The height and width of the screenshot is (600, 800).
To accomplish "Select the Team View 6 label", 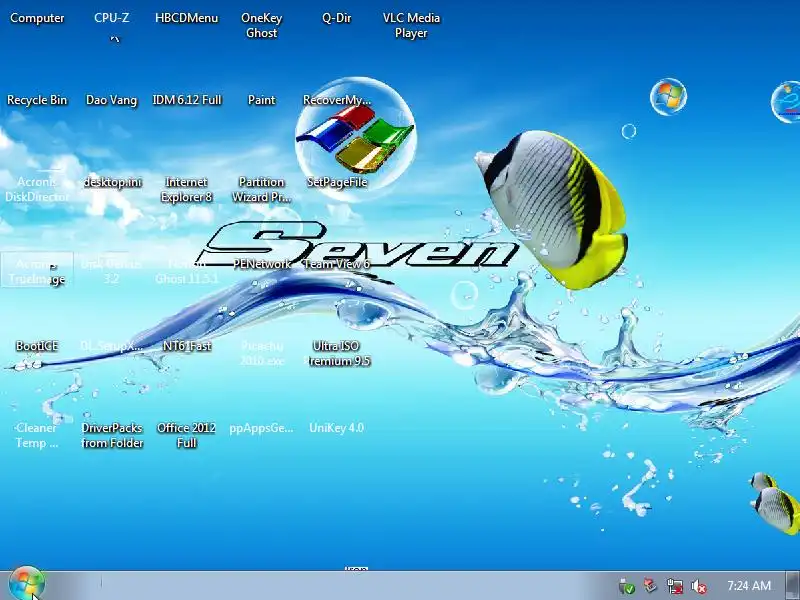I will pyautogui.click(x=337, y=264).
